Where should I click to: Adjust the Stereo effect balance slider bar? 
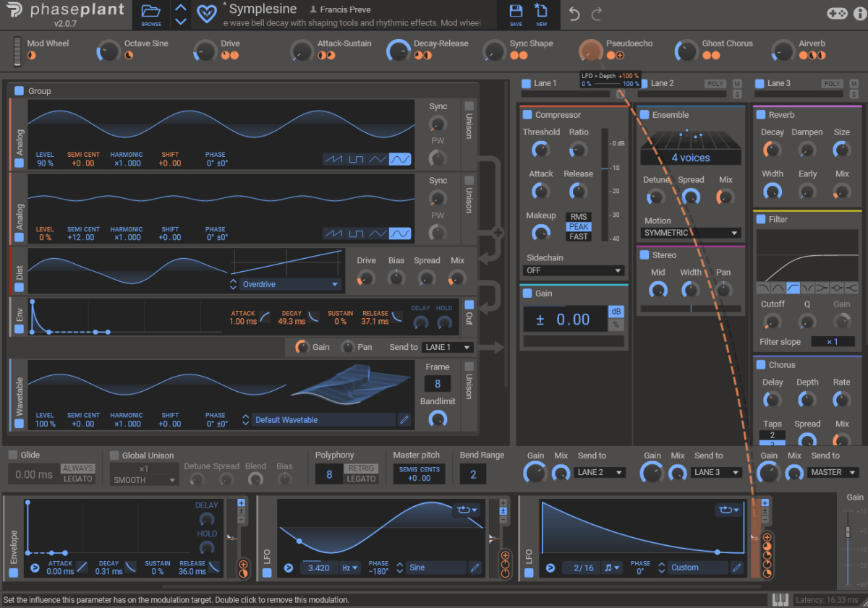point(692,309)
